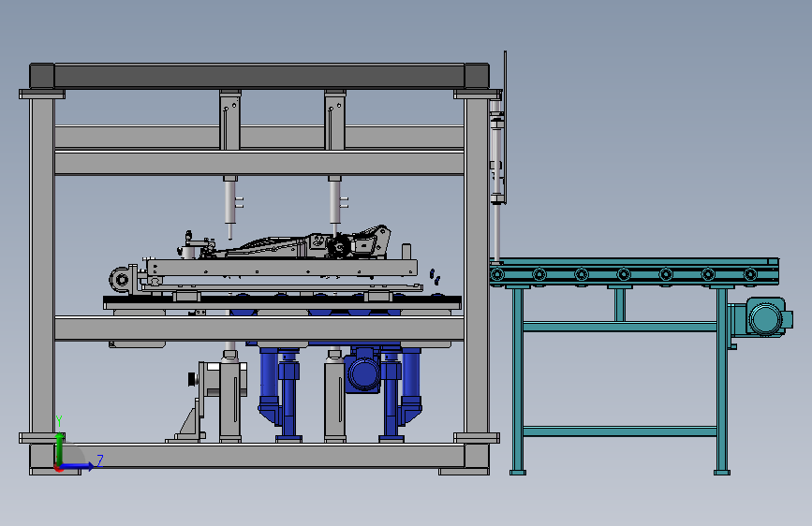The width and height of the screenshot is (812, 526).
Task: Pick the round pivot at fixture's left end
Action: click(122, 280)
